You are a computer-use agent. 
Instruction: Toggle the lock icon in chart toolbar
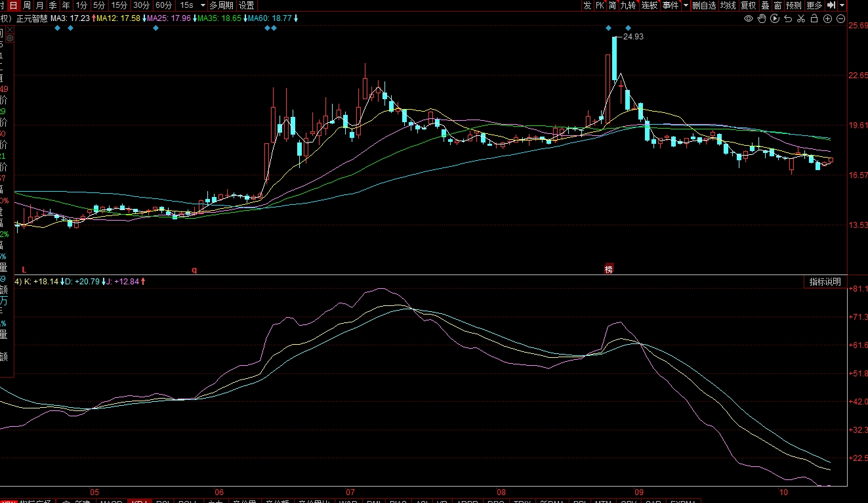click(x=814, y=18)
